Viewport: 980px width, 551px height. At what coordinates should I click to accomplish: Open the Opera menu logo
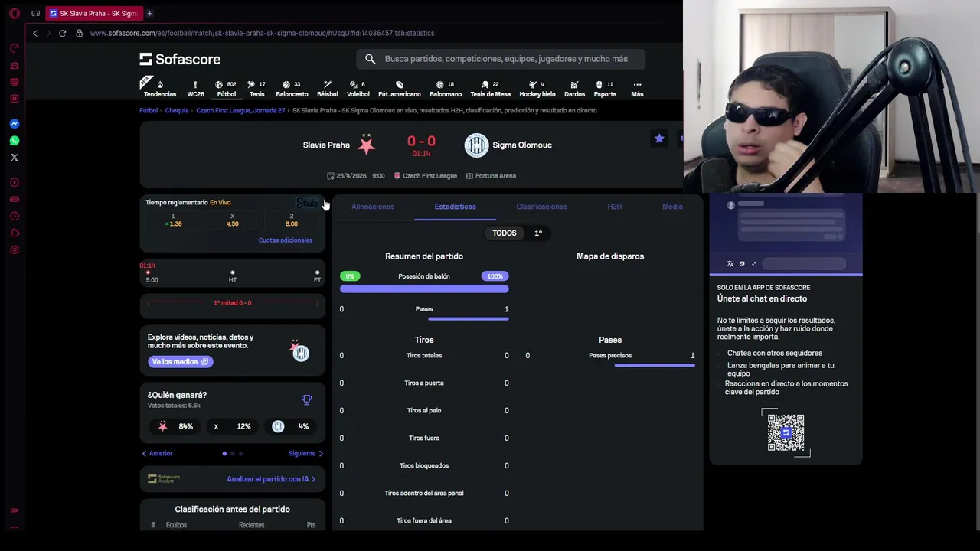click(x=14, y=13)
